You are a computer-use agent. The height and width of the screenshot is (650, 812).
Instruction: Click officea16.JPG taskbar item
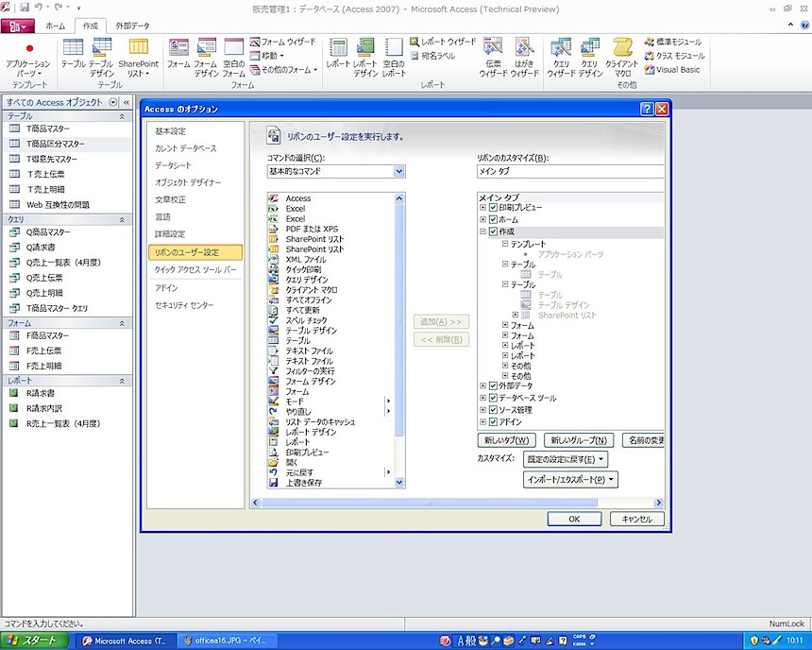[226, 641]
